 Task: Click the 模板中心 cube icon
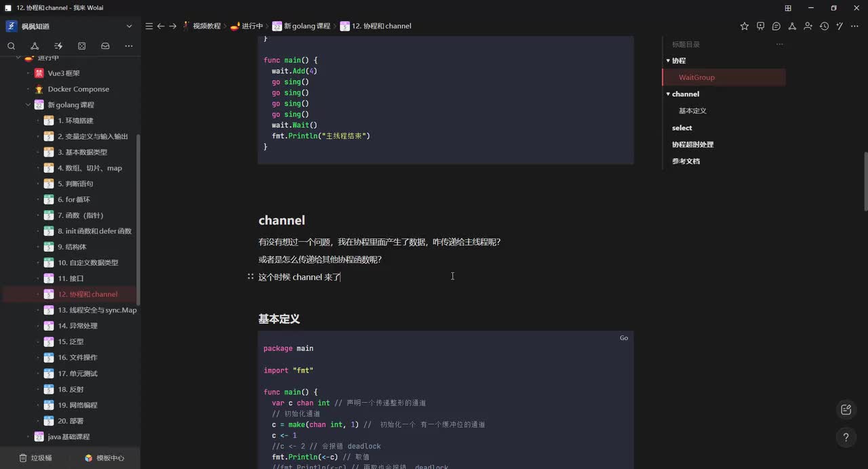[x=88, y=458]
